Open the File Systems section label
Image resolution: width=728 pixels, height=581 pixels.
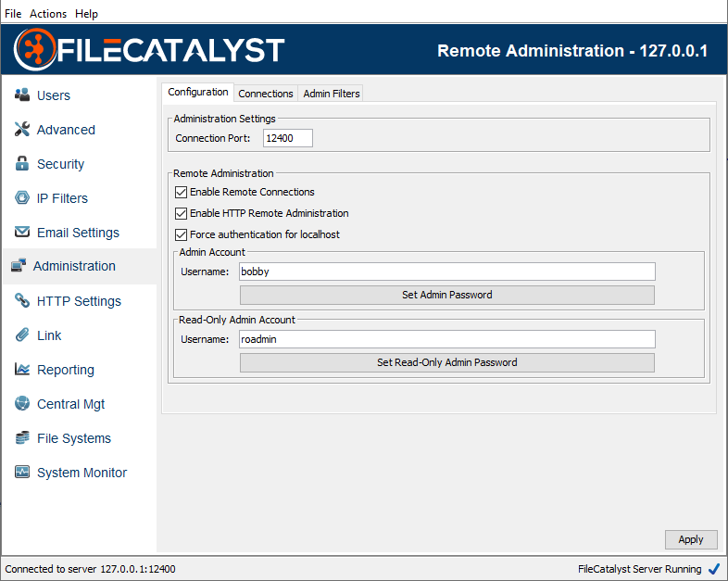(x=74, y=439)
